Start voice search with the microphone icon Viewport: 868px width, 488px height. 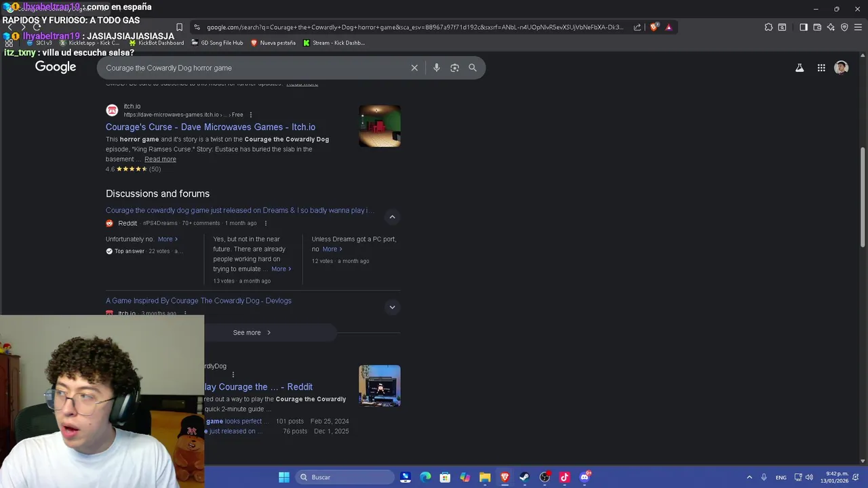pos(436,68)
